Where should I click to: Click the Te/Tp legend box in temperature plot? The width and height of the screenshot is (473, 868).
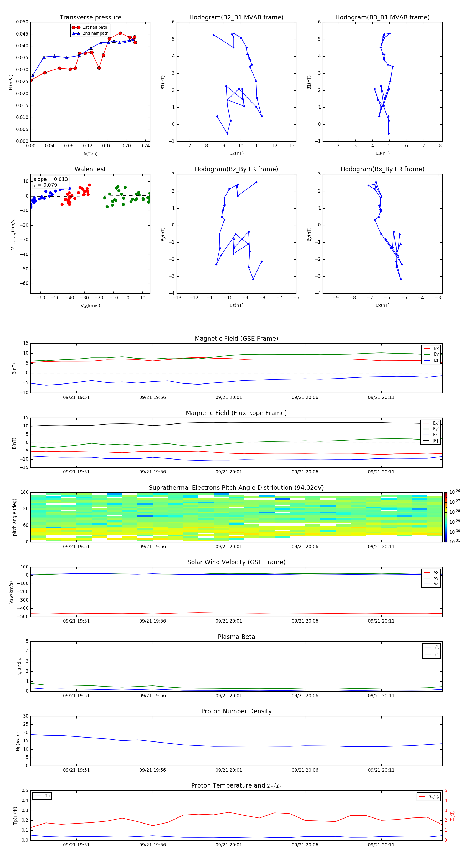point(429,796)
